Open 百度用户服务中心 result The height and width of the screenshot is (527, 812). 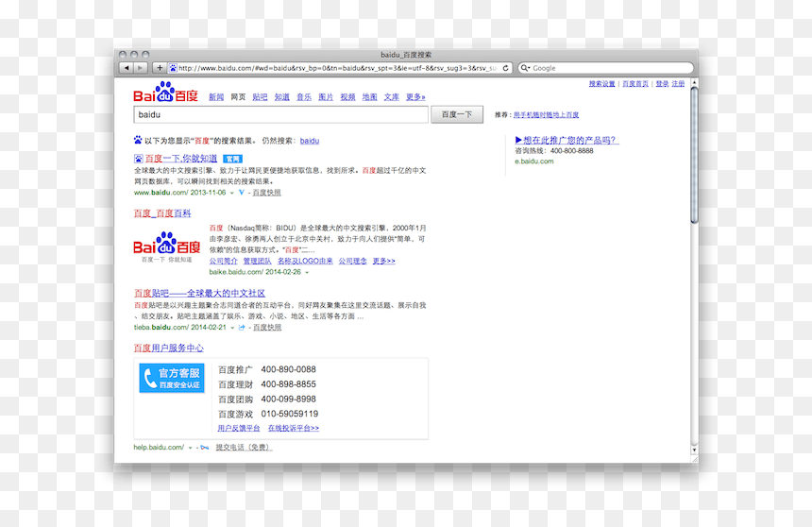coord(169,348)
